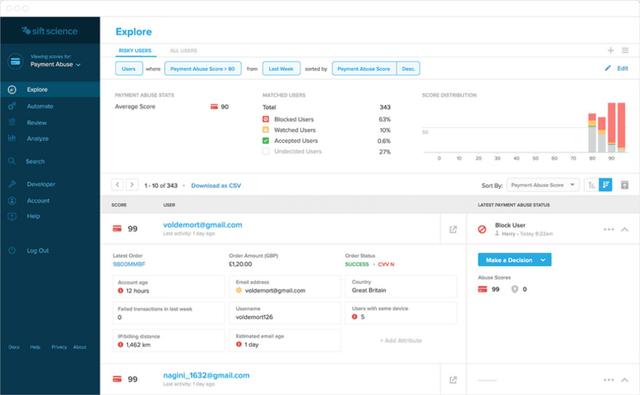Go to next page of results

[132, 185]
